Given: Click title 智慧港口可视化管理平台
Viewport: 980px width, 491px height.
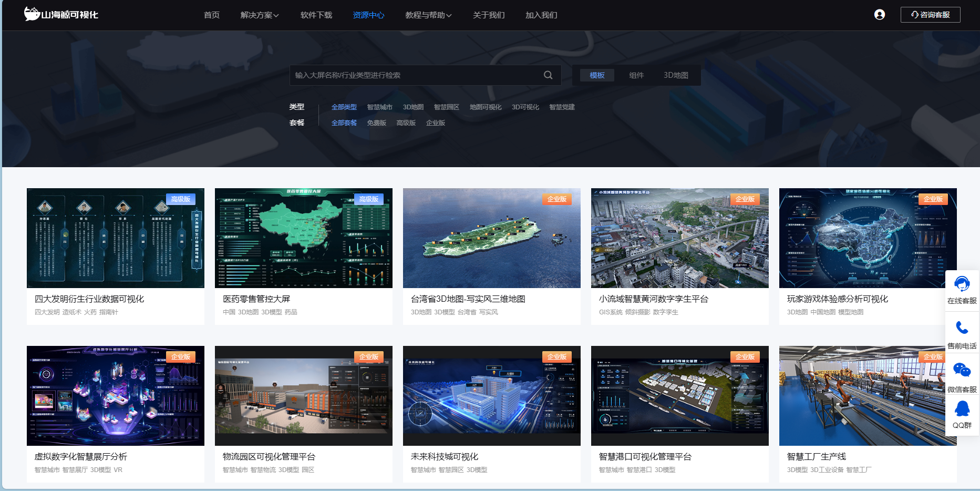Looking at the screenshot, I should [x=645, y=457].
